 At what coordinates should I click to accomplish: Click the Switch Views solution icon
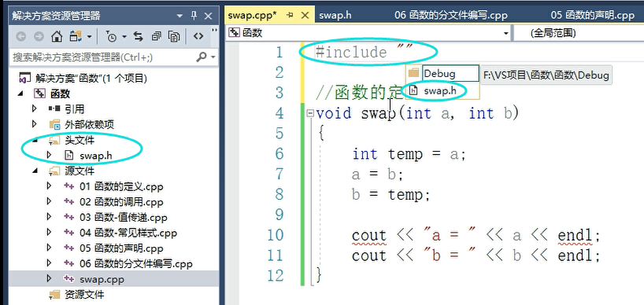tap(75, 37)
